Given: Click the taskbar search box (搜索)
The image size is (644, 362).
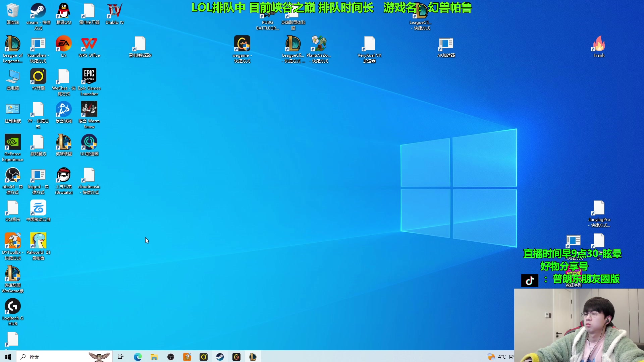Looking at the screenshot, I should [x=64, y=357].
